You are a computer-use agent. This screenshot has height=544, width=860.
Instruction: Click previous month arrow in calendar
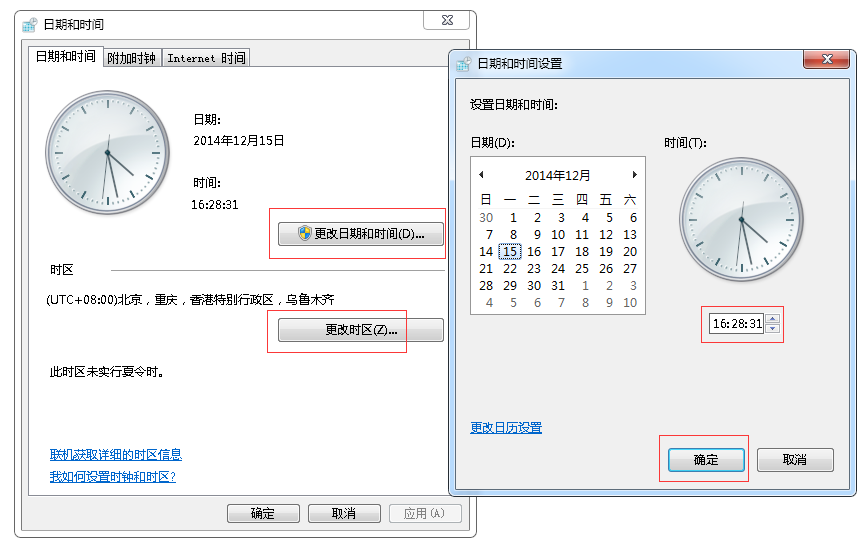tap(481, 175)
